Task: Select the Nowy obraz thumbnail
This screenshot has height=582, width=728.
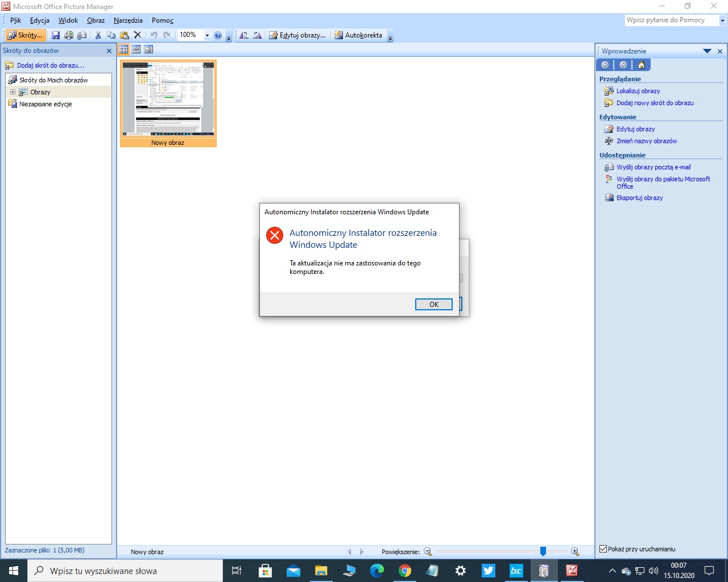Action: click(168, 100)
